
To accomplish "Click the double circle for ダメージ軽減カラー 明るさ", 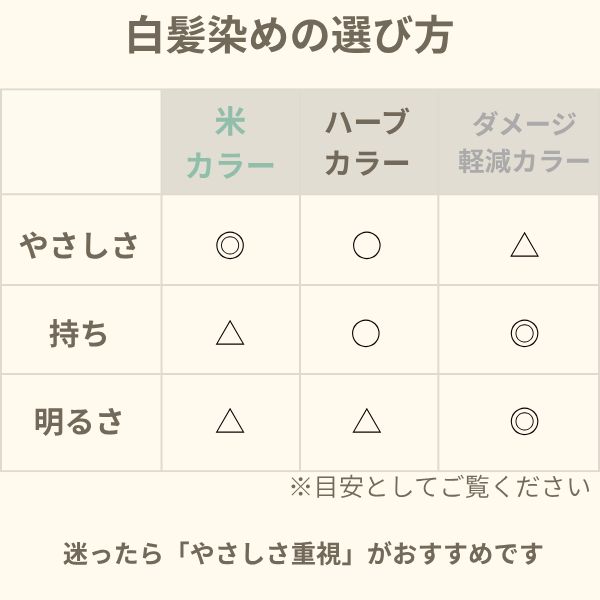I will pos(524,421).
